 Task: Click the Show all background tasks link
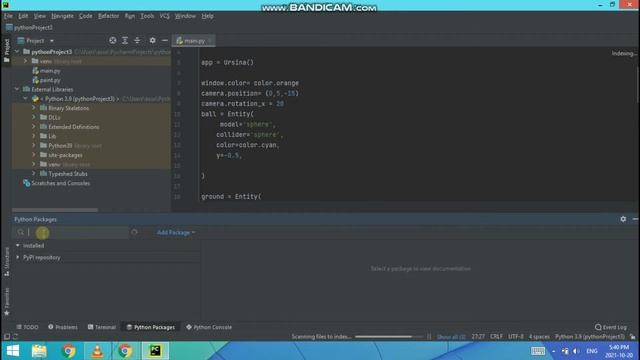[451, 337]
